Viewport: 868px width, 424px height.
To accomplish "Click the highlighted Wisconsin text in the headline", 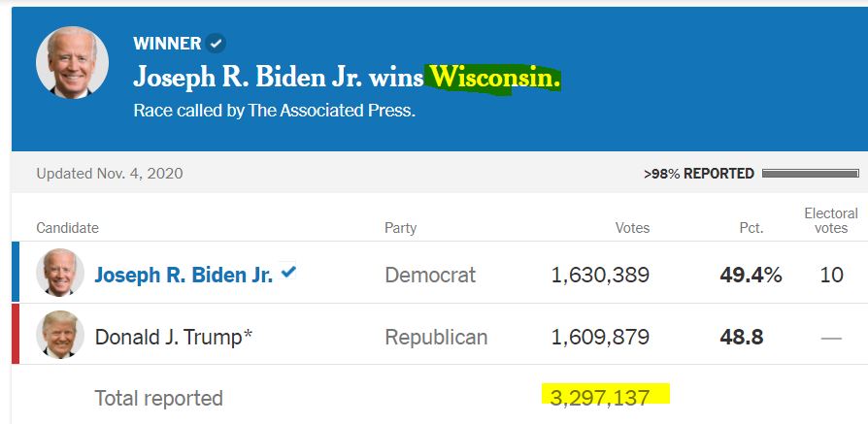I will tap(495, 76).
